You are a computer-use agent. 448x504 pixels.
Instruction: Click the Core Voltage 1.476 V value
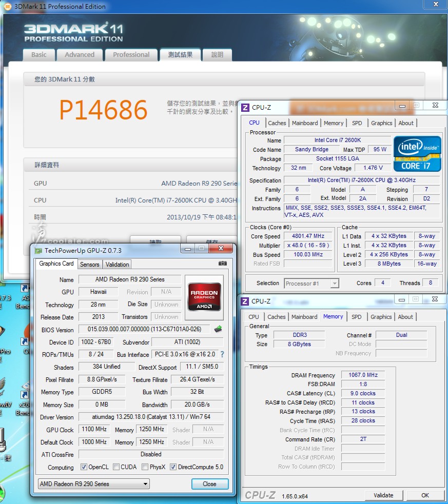tap(373, 168)
